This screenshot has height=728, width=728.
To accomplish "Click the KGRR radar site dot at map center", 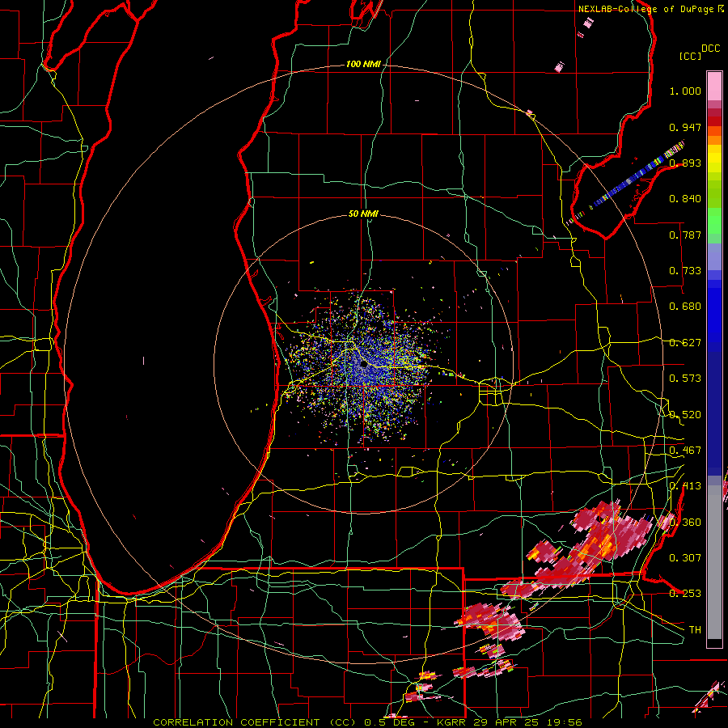I will (x=364, y=365).
